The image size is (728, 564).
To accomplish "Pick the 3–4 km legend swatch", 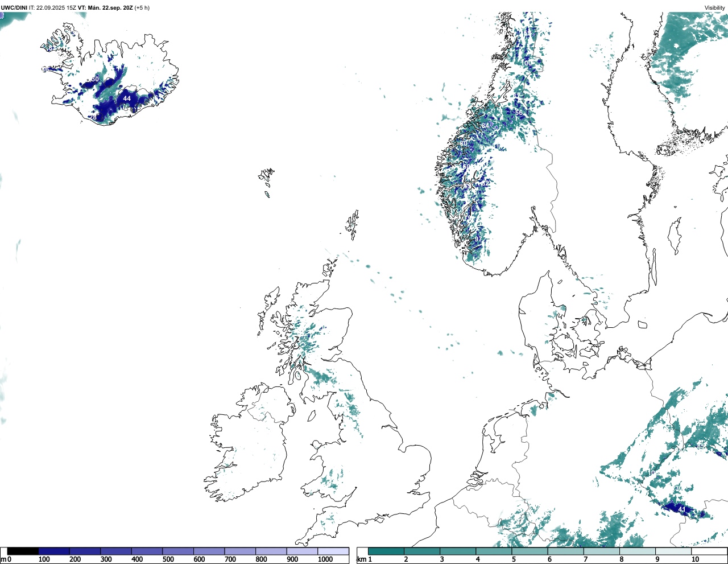I will click(x=458, y=551).
